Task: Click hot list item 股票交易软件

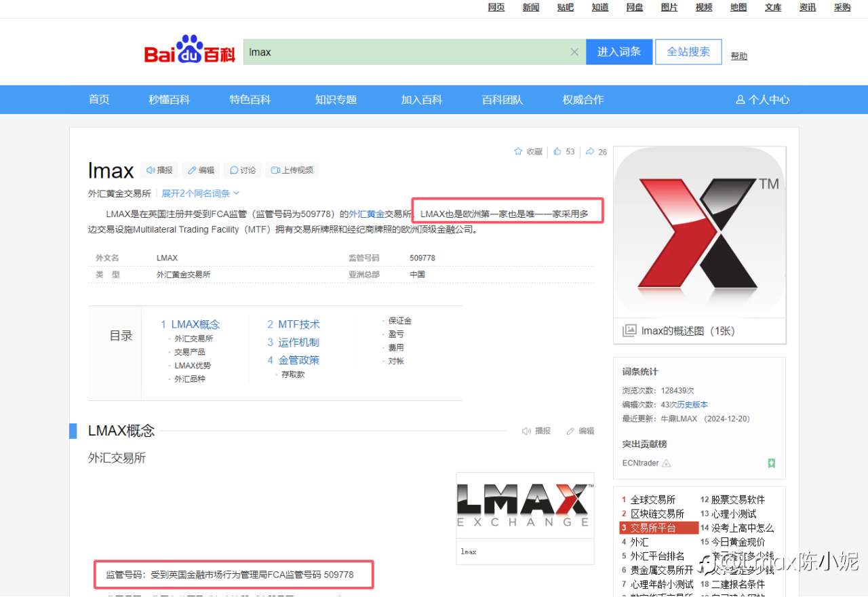Action: 738,500
